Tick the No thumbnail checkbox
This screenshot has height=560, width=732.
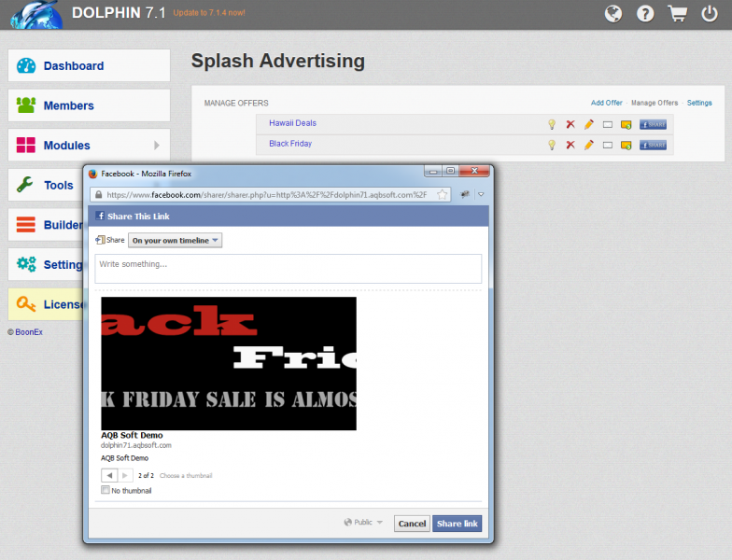106,490
